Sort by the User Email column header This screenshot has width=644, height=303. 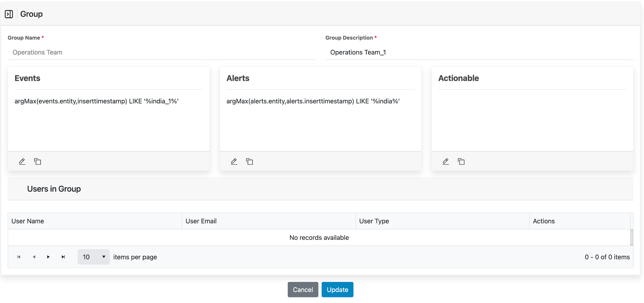click(x=201, y=221)
